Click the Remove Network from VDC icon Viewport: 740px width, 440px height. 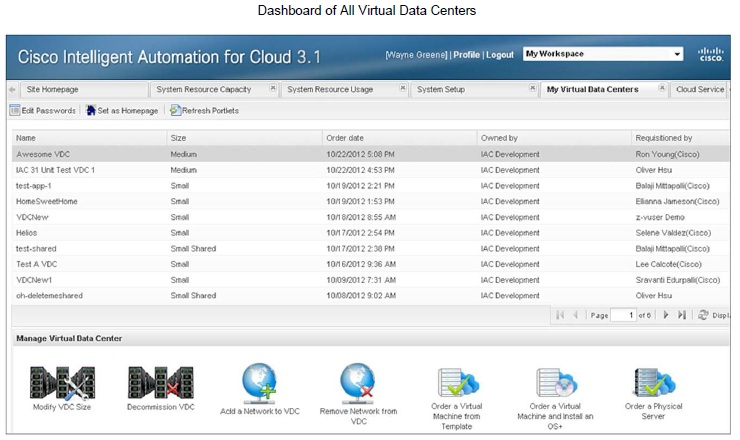coord(357,380)
